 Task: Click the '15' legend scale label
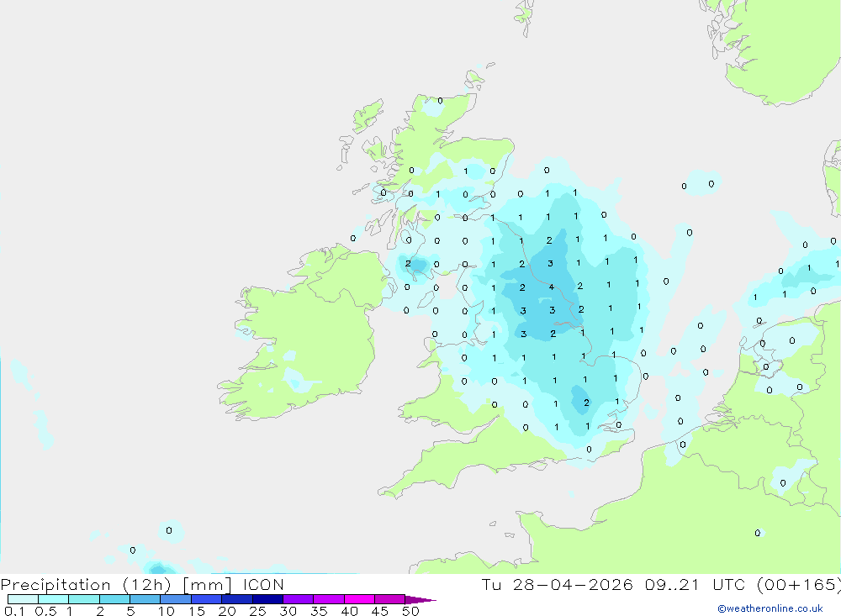(197, 611)
